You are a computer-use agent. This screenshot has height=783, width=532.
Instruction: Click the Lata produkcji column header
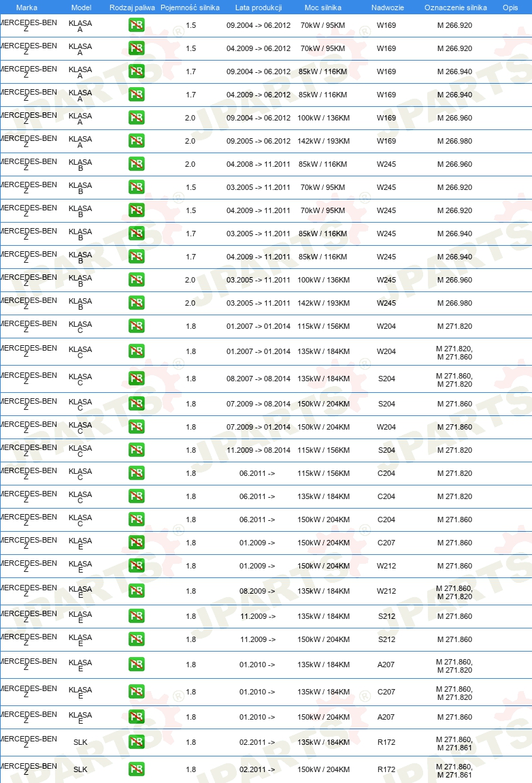(259, 7)
